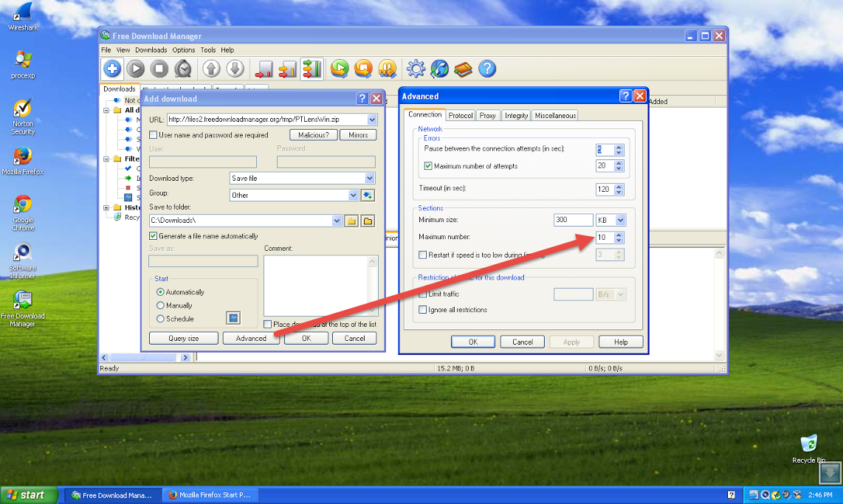The image size is (843, 504).
Task: Increase the Maximum number of sections spinner
Action: pos(619,234)
